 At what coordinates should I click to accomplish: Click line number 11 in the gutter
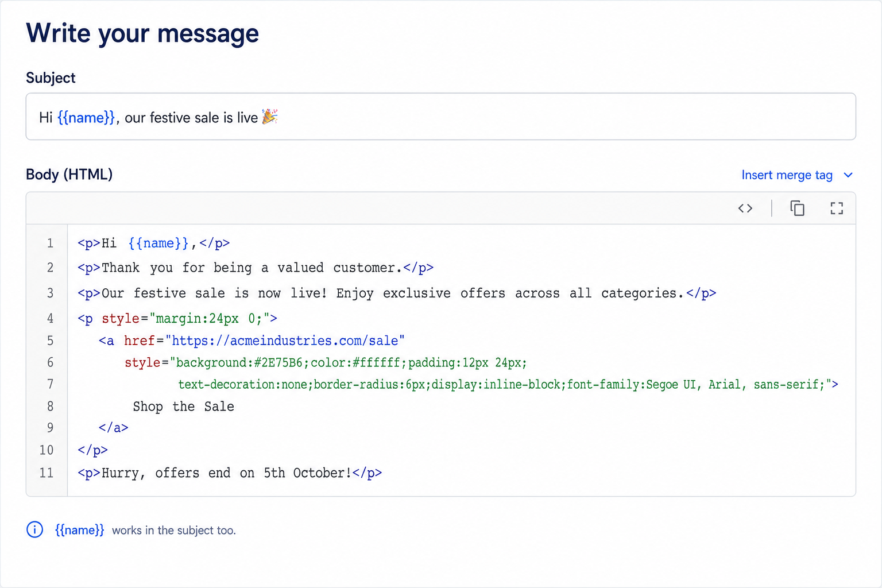47,473
